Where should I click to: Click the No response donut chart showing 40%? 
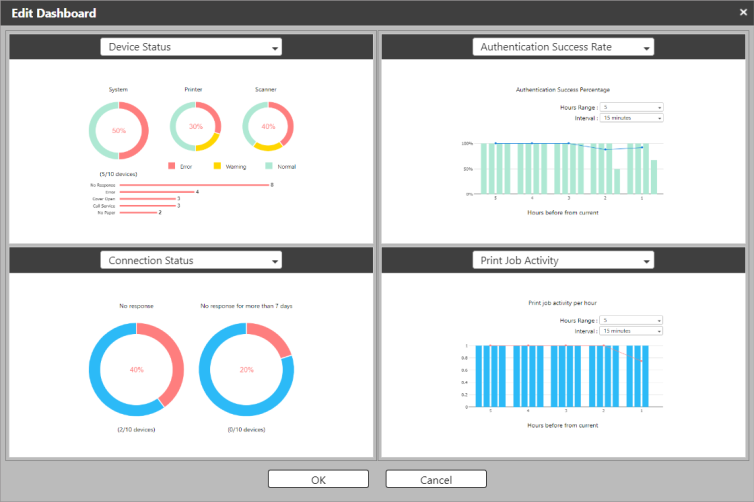(136, 369)
